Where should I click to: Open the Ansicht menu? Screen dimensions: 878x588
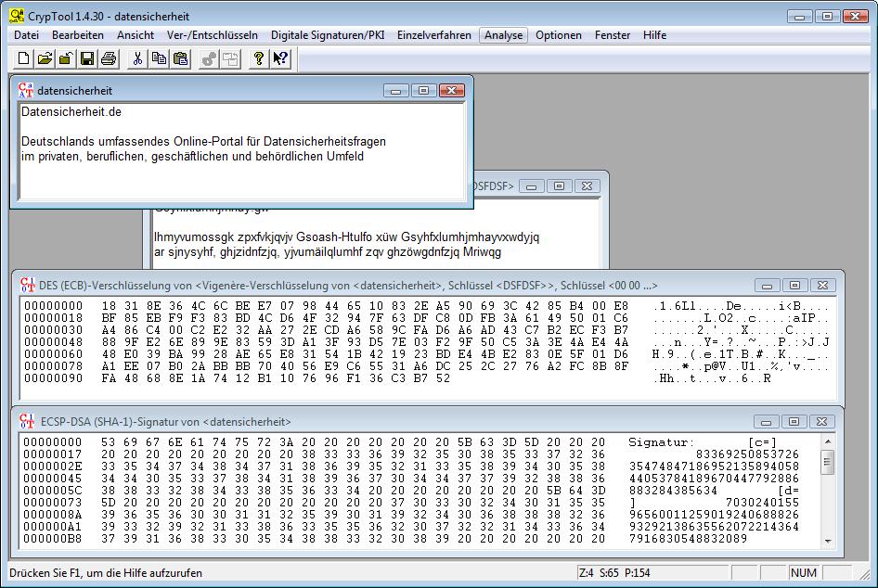[x=136, y=35]
